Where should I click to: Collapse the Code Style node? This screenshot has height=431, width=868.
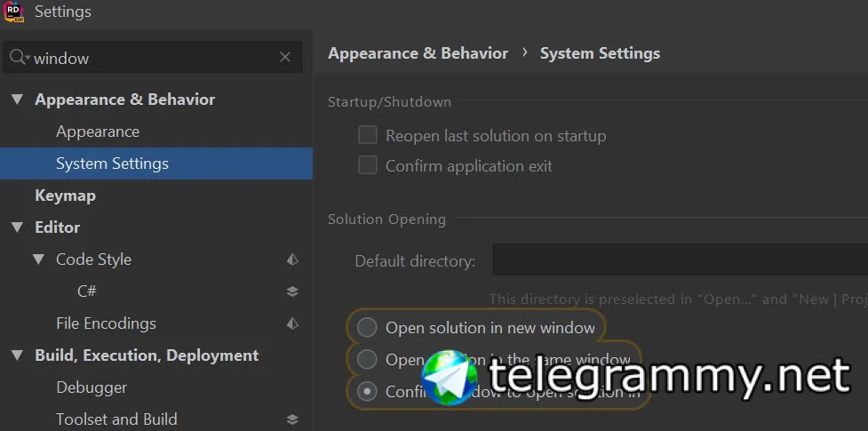click(38, 259)
